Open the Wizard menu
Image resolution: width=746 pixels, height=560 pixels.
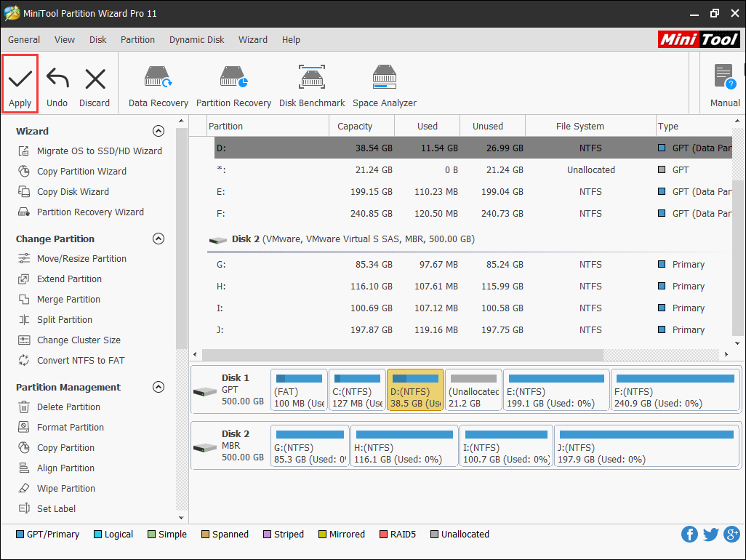252,40
